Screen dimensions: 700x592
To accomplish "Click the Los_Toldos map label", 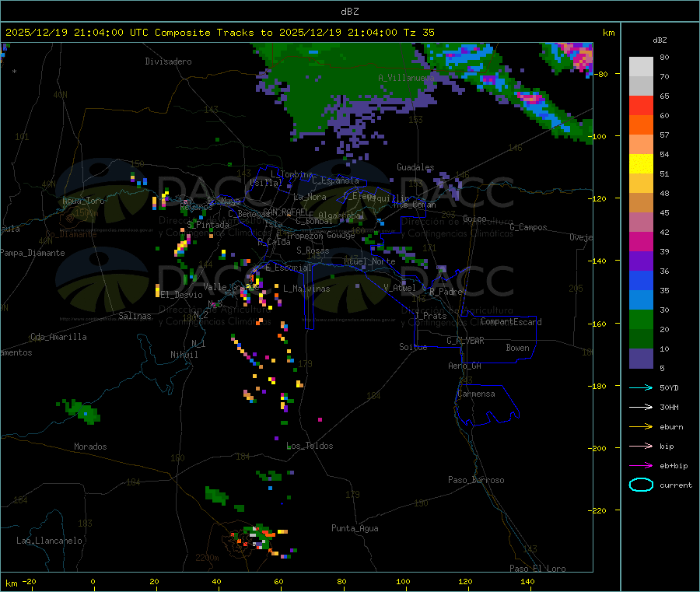I will tap(310, 446).
